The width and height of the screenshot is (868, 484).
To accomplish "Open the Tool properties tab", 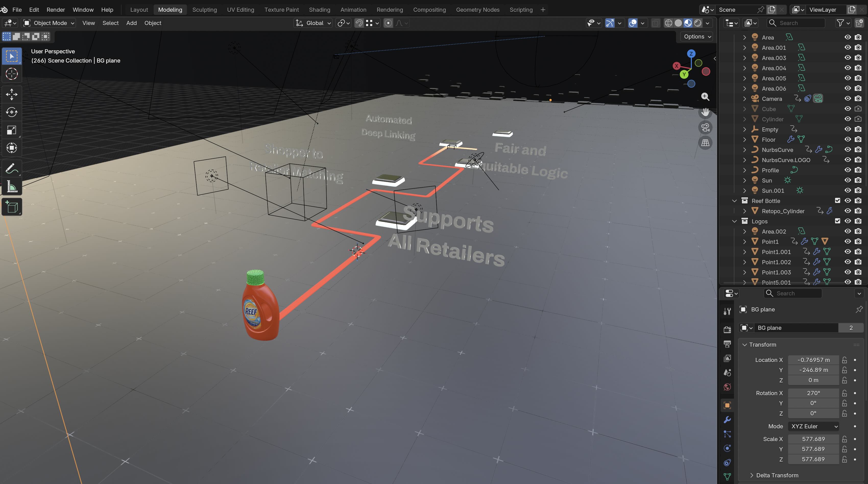I will click(x=728, y=311).
